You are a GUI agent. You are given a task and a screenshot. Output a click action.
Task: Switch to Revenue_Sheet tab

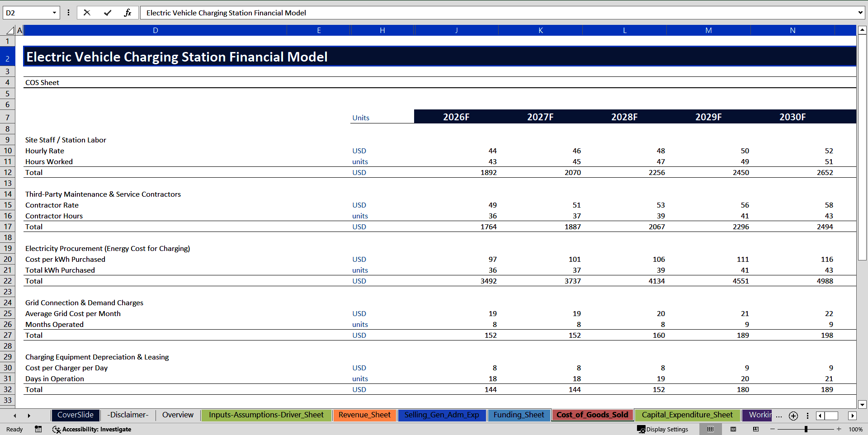coord(364,415)
